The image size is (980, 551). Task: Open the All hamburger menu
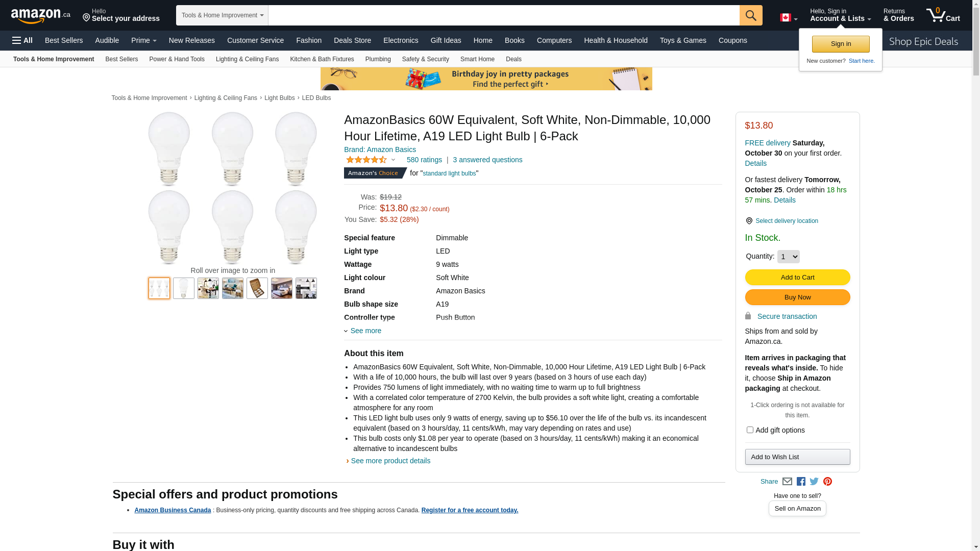22,40
